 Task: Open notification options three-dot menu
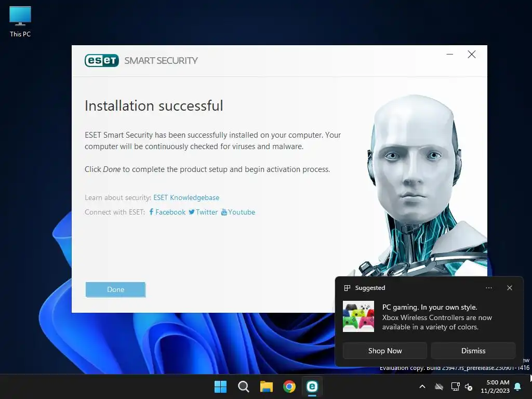488,288
